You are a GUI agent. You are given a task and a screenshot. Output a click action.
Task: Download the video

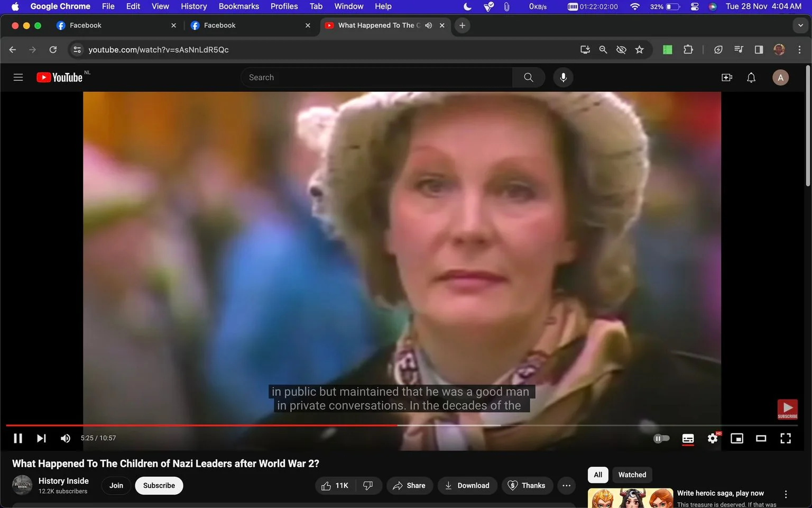467,485
